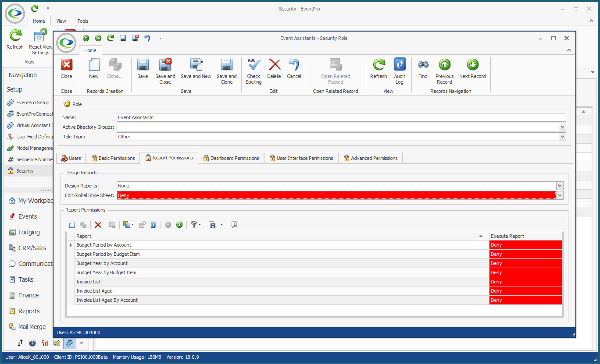
Task: Switch to the Basic Permissions tab
Action: pos(113,158)
